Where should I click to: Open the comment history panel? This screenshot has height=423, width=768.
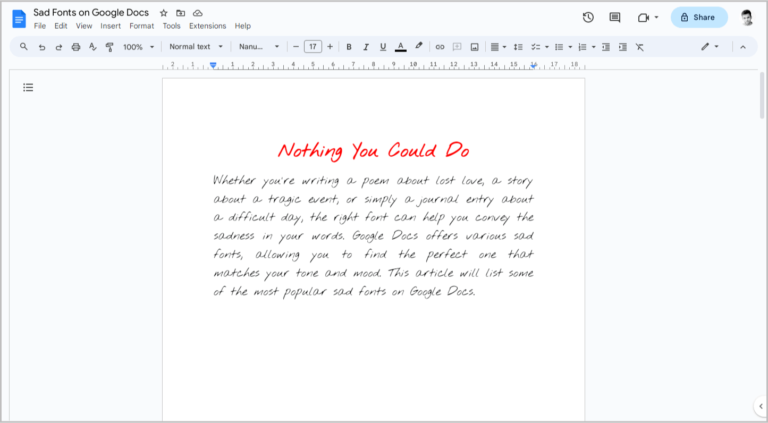615,18
